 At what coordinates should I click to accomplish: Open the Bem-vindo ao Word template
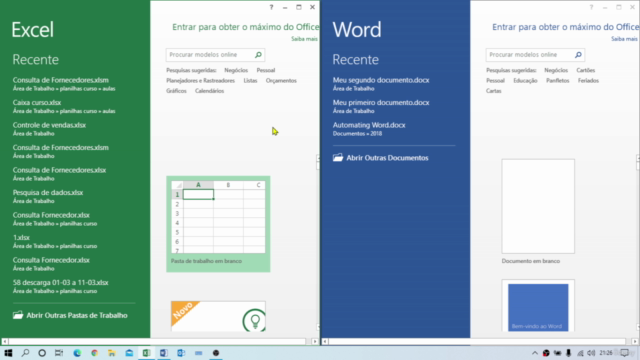[x=538, y=306]
